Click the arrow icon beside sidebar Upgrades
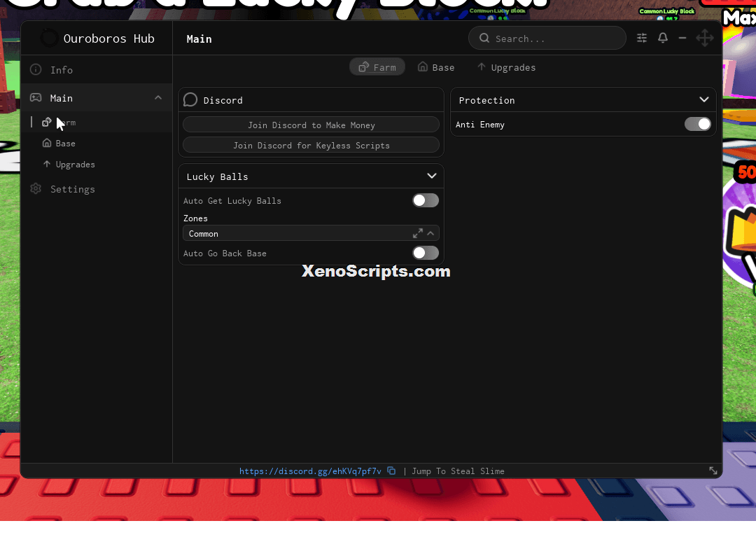 click(47, 164)
